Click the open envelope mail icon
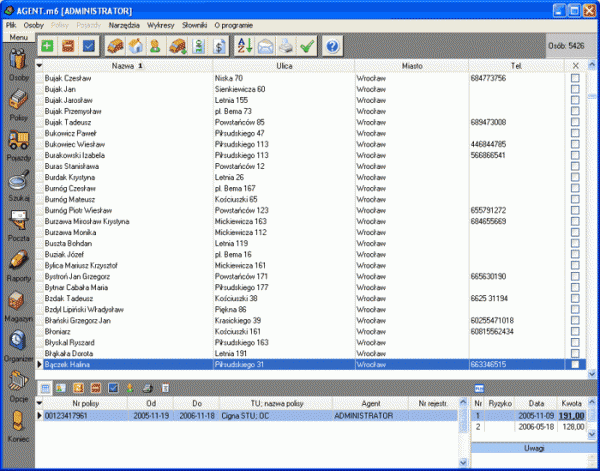Viewport: 600px width, 471px height. (266, 46)
